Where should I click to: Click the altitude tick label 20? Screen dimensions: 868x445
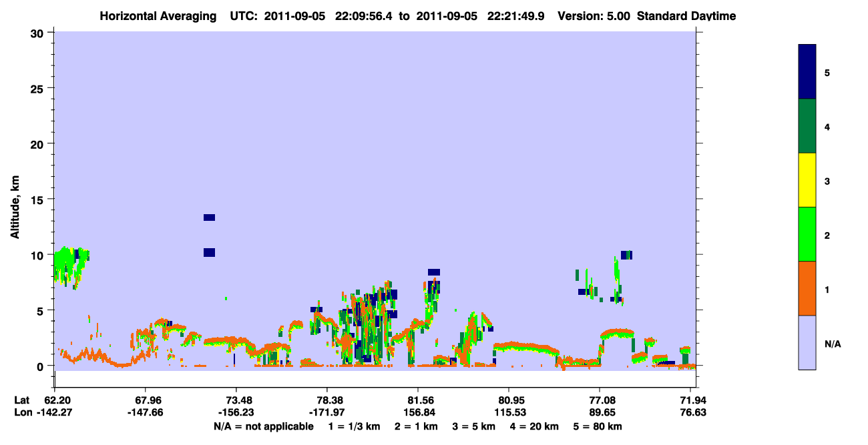coord(39,143)
